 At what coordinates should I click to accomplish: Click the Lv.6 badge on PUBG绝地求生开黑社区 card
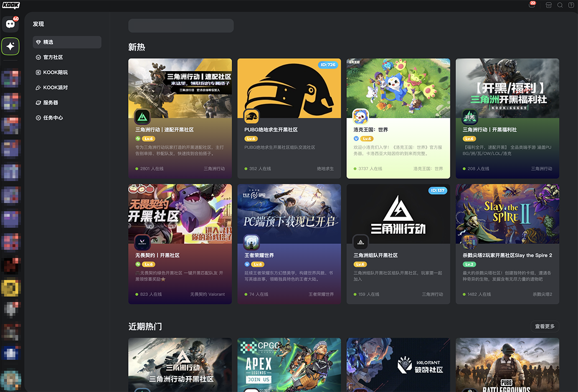pyautogui.click(x=251, y=139)
